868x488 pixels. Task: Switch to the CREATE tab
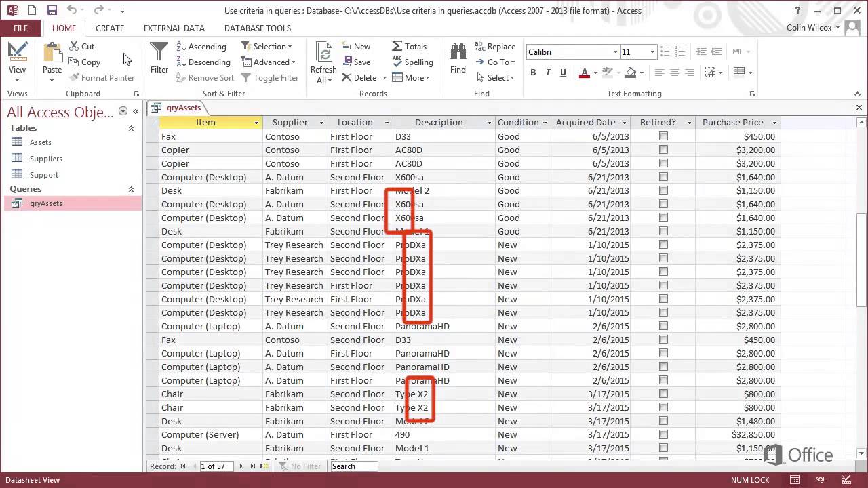[x=110, y=28]
